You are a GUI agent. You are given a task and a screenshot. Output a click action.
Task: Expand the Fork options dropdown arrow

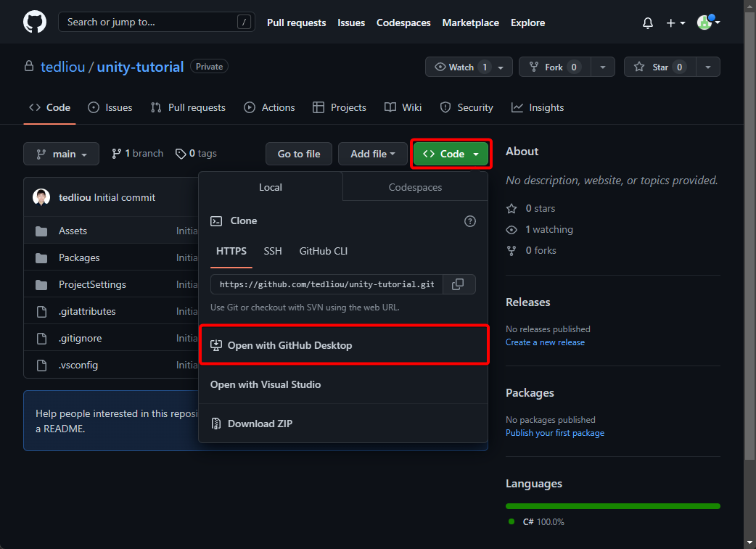click(603, 67)
